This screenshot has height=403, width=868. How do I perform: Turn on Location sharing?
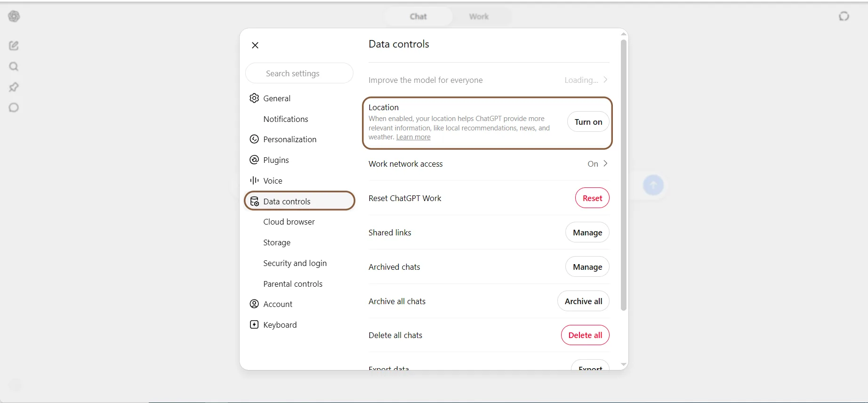(x=588, y=122)
